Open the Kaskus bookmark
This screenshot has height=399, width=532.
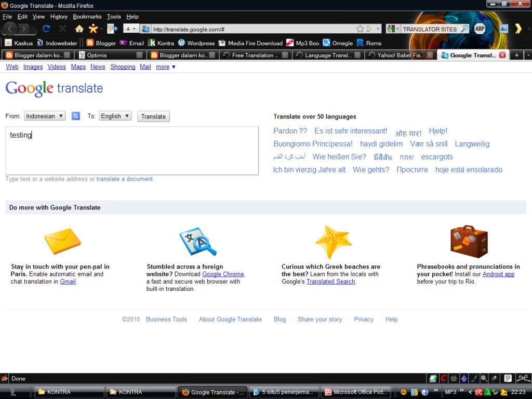(19, 43)
